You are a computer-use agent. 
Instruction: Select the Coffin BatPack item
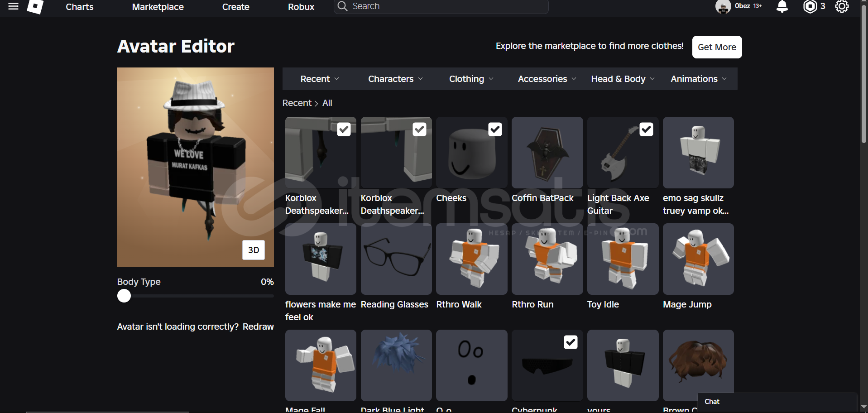tap(547, 153)
